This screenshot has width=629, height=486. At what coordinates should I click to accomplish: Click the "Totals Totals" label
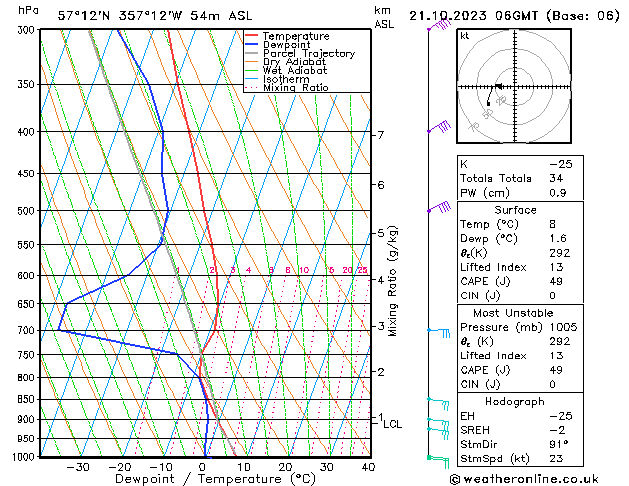coord(496,178)
